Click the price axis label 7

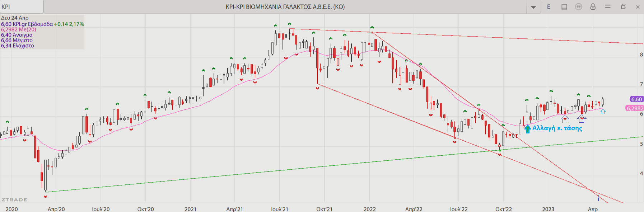click(641, 84)
